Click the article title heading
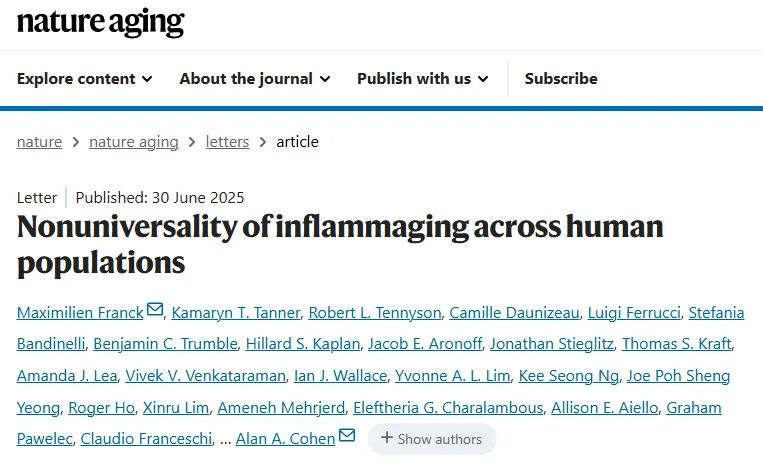763x462 pixels. point(340,245)
